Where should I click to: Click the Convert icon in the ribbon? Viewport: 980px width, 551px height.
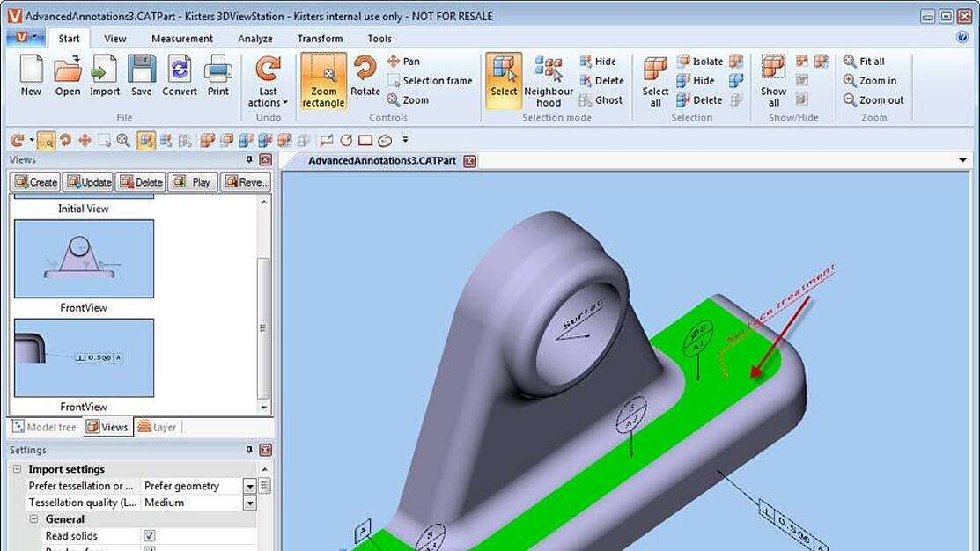coord(180,76)
